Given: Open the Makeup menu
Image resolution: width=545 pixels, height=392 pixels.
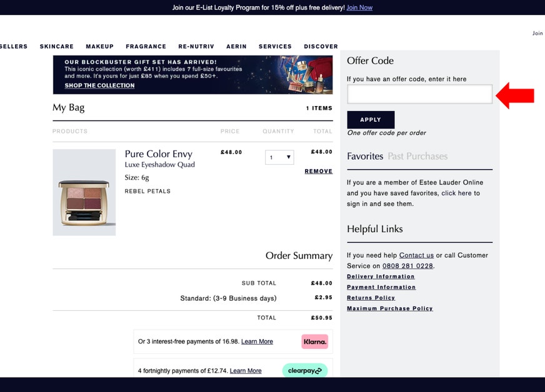Looking at the screenshot, I should 100,47.
